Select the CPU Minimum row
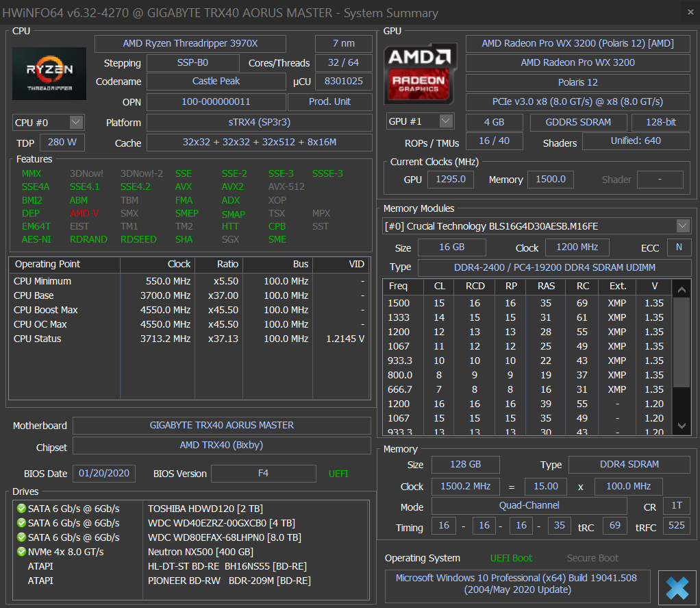 tap(189, 281)
